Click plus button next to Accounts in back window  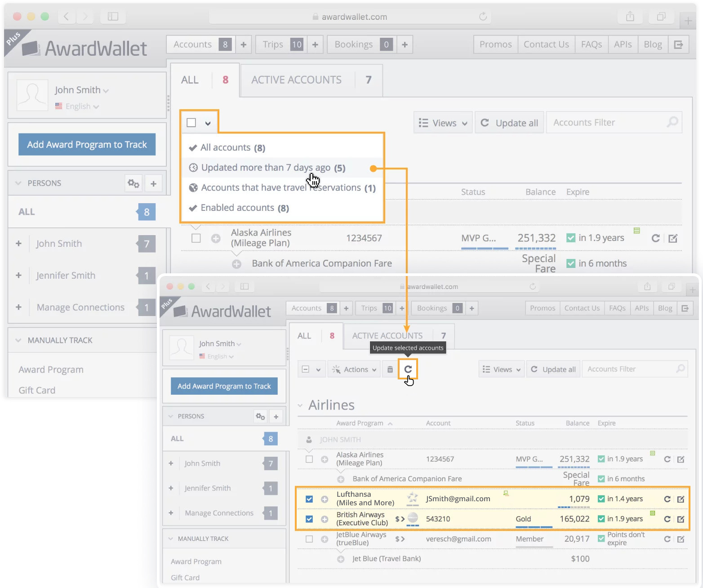point(243,45)
